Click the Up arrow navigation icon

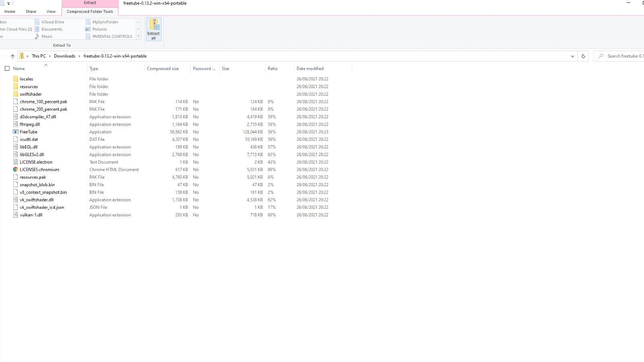coord(12,56)
